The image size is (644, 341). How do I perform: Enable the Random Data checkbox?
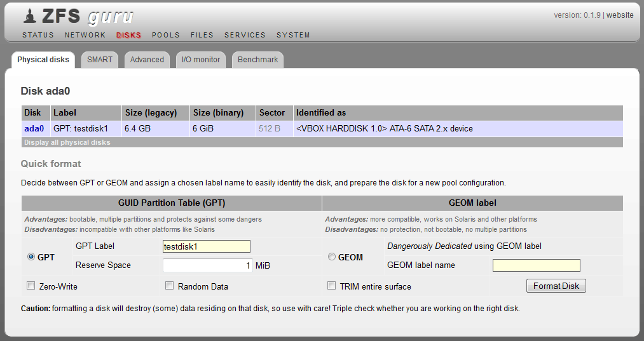170,286
